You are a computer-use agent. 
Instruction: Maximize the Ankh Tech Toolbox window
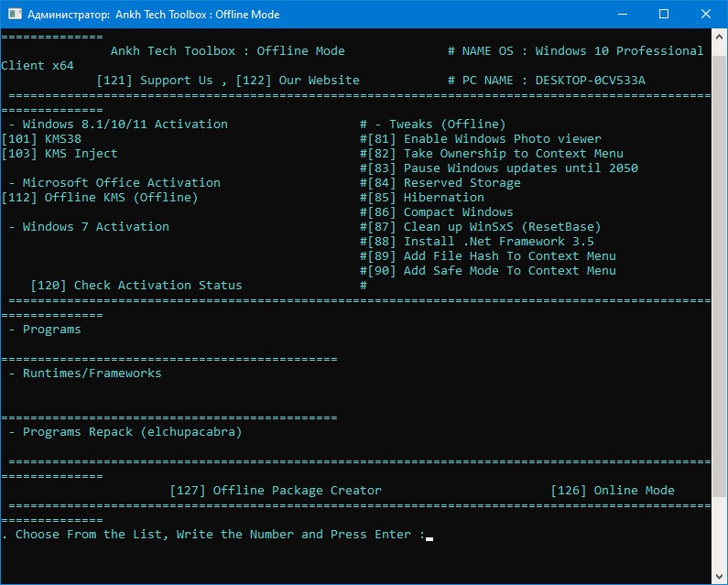pyautogui.click(x=664, y=15)
